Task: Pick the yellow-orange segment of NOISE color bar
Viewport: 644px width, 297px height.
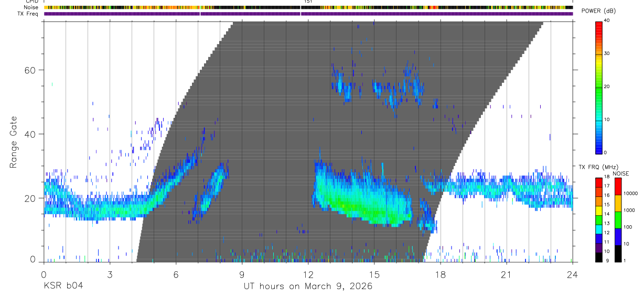Action: pyautogui.click(x=618, y=203)
